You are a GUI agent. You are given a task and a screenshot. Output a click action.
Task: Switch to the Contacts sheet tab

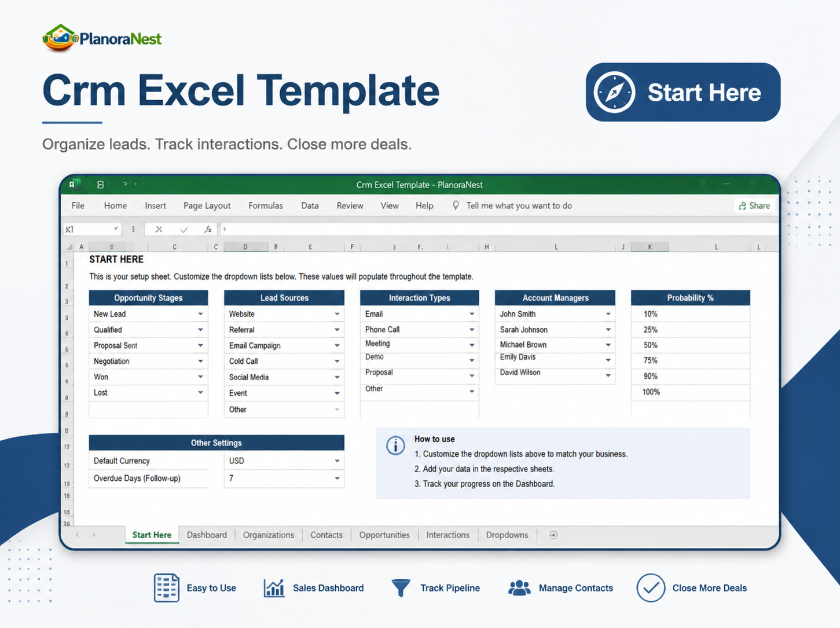[x=327, y=535]
